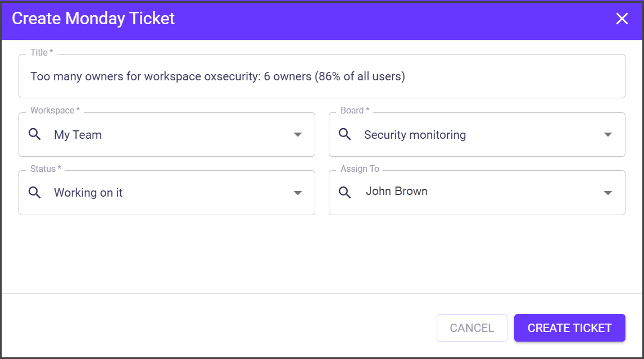Click the search icon in Workspace field
The height and width of the screenshot is (359, 644).
[35, 134]
